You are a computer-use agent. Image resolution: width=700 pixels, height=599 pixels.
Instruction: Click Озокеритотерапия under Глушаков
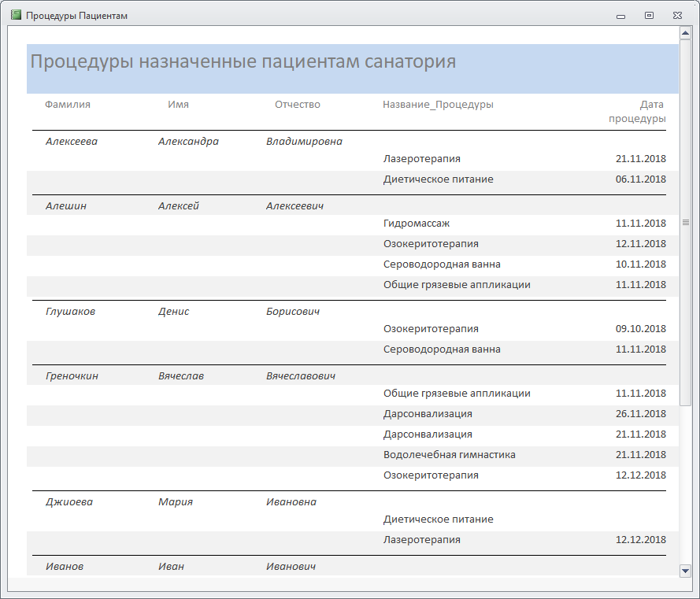(x=431, y=329)
